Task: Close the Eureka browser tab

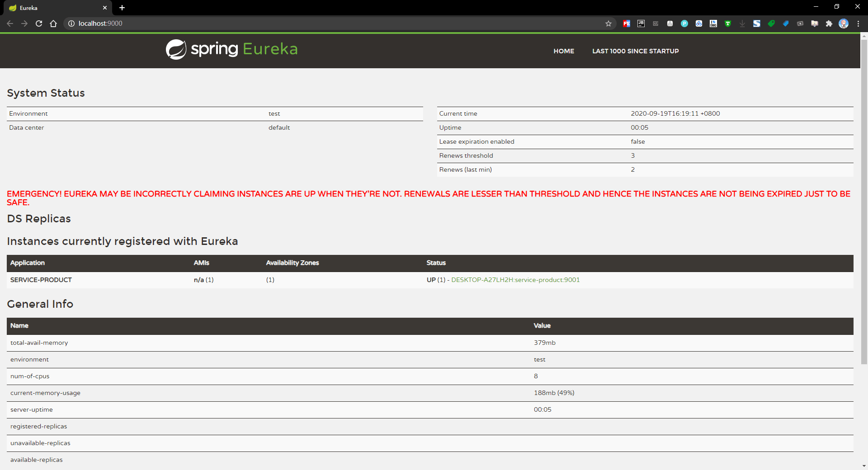Action: [105, 8]
